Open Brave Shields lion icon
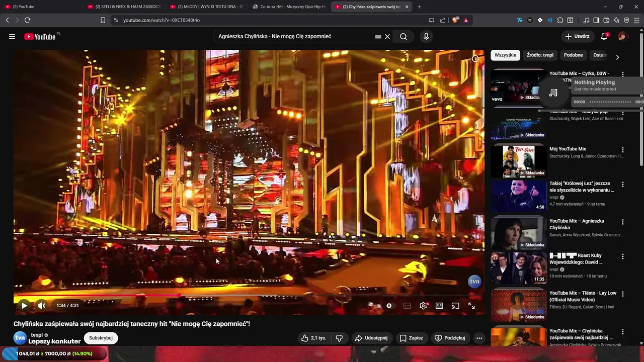Screen dimensions: 644x362 [x=455, y=20]
